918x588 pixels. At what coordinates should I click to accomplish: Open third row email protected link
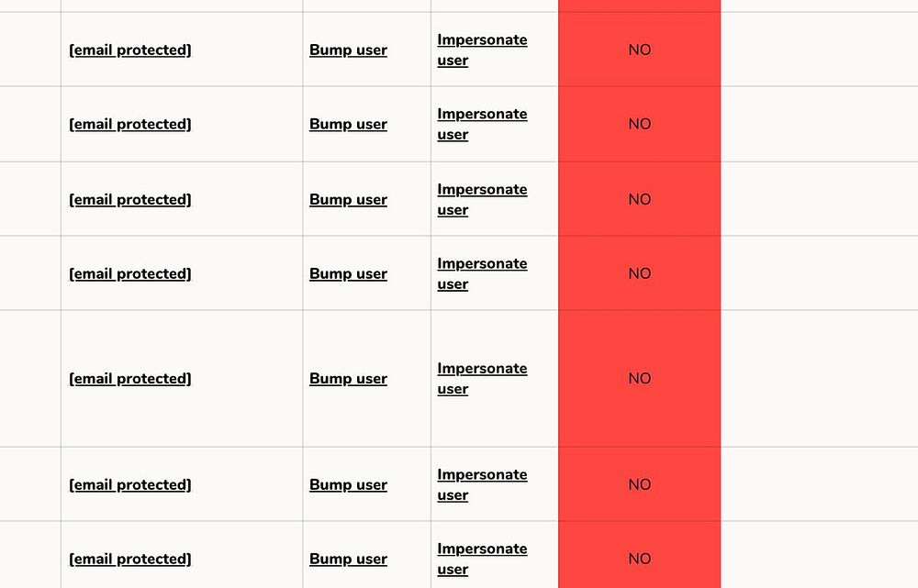coord(130,200)
